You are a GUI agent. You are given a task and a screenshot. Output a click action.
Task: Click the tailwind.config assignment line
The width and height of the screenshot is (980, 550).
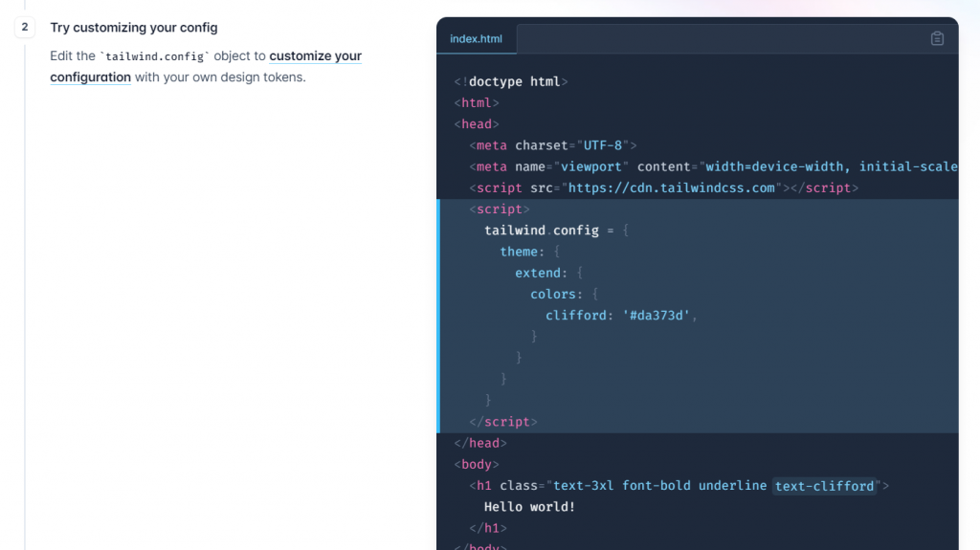point(556,231)
